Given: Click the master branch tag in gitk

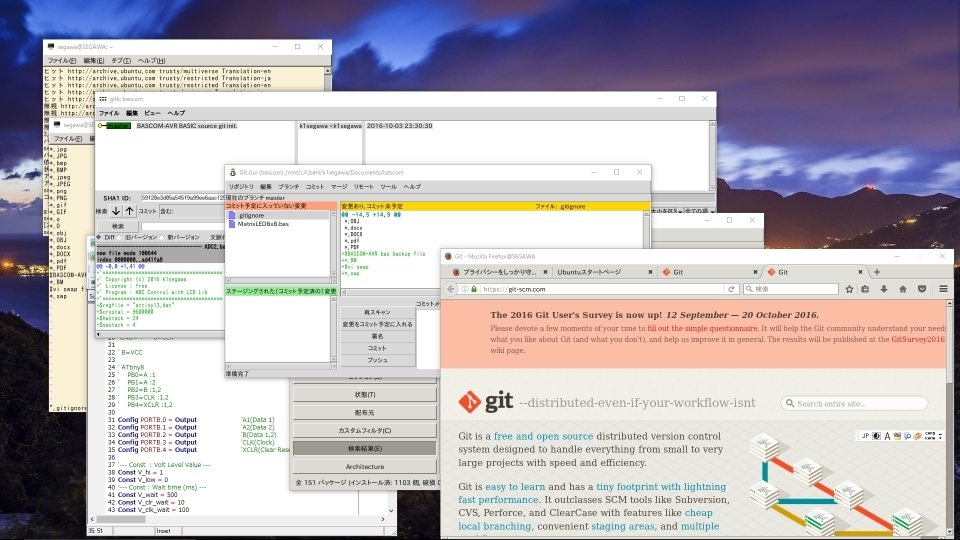Looking at the screenshot, I should (118, 126).
